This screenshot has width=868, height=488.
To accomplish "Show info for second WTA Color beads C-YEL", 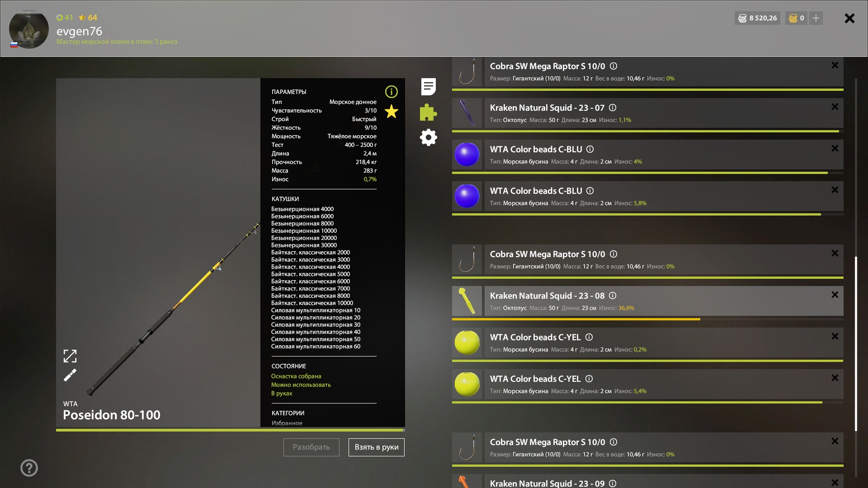I will click(x=589, y=379).
